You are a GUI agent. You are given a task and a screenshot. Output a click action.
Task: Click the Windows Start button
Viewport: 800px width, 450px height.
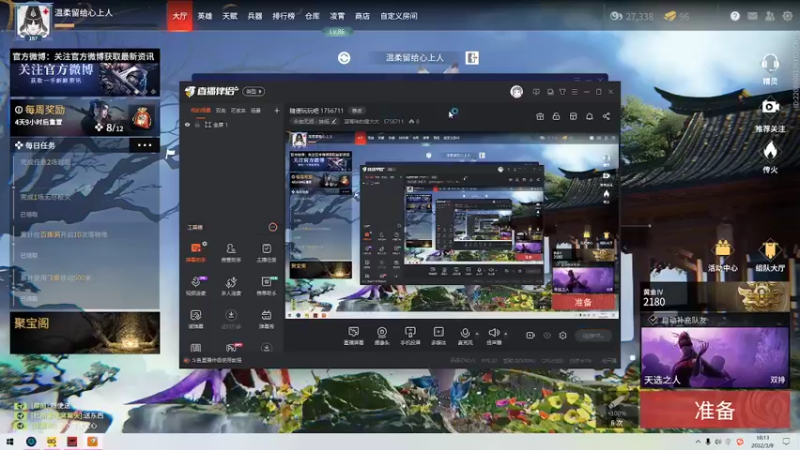point(10,441)
